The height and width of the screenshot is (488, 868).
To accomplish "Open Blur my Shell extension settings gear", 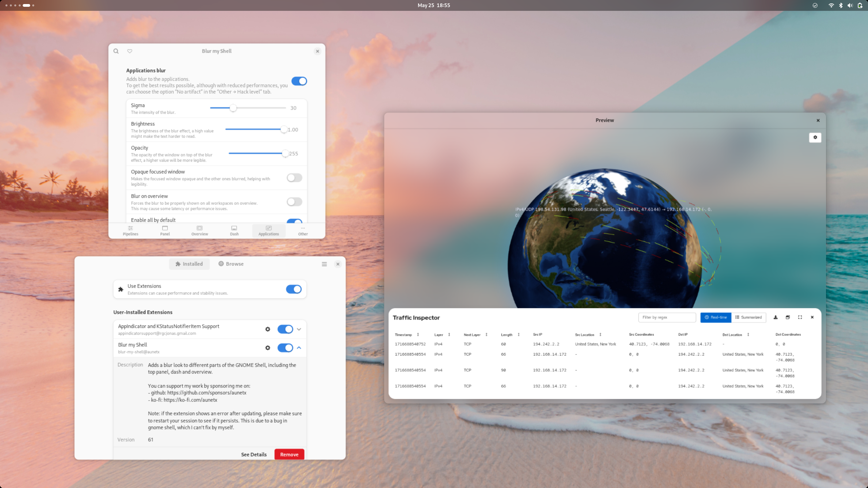I will [268, 348].
